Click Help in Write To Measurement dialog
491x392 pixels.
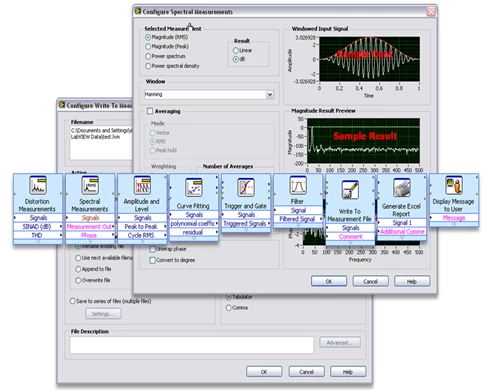pyautogui.click(x=348, y=372)
